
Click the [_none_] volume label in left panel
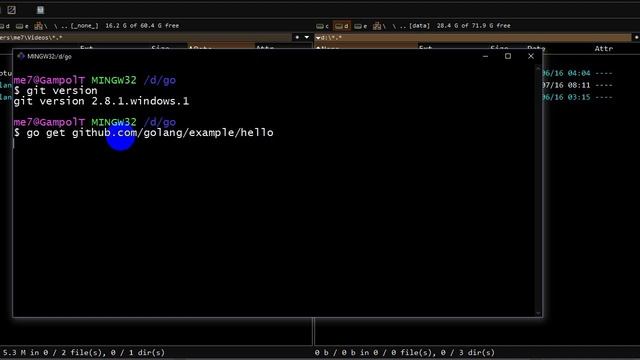click(x=84, y=26)
